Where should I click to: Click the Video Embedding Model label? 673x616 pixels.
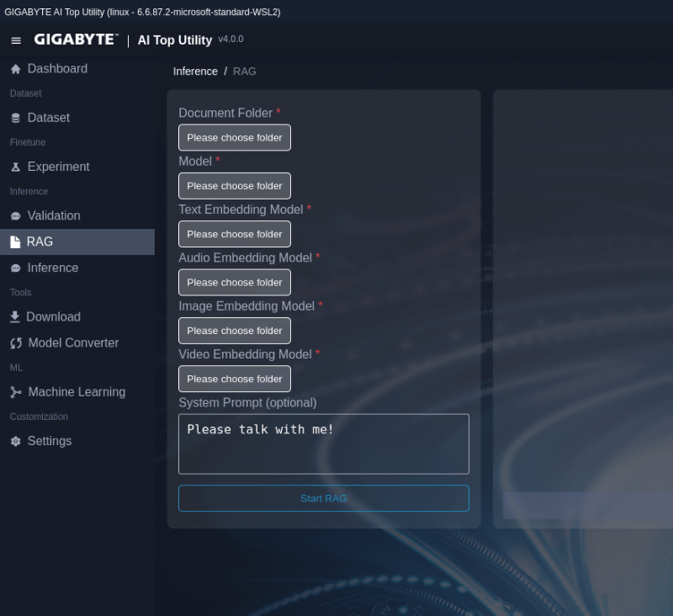pyautogui.click(x=245, y=354)
